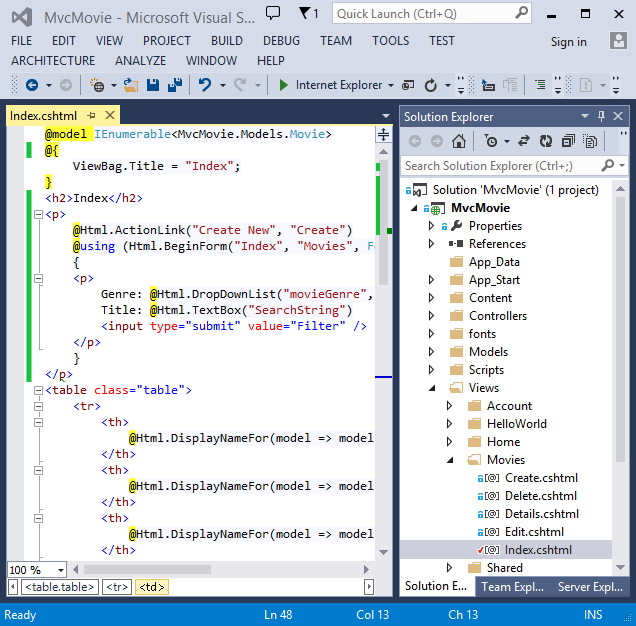Open the feedback speech bubble icon
636x626 pixels.
point(273,13)
